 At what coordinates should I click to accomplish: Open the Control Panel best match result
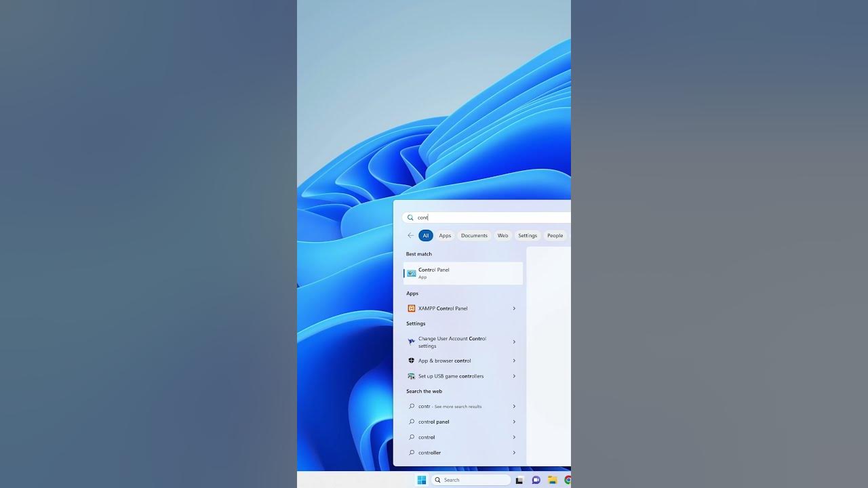[x=463, y=273]
